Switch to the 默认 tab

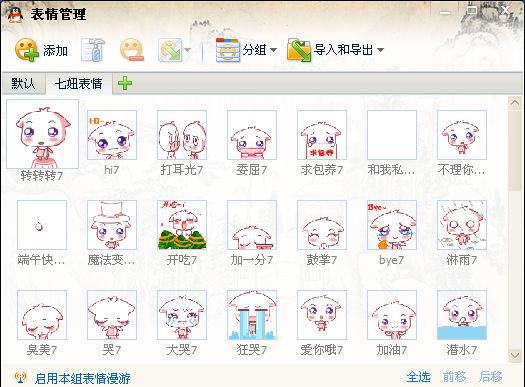coord(23,83)
